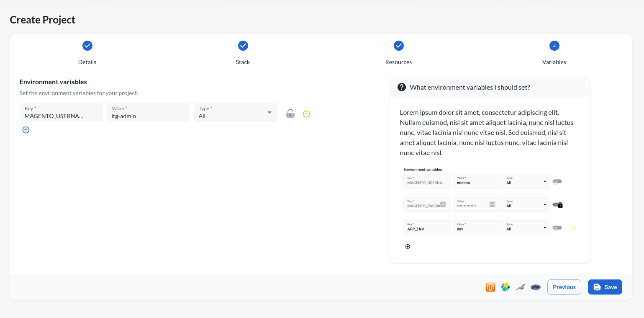The width and height of the screenshot is (644, 318).
Task: Click the MariaDB seal logo icon
Action: coord(521,287)
